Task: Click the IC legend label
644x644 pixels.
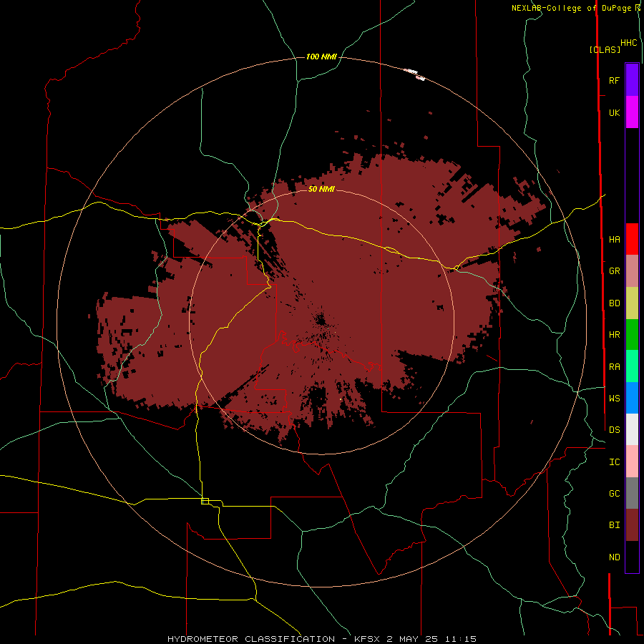Action: pyautogui.click(x=614, y=462)
